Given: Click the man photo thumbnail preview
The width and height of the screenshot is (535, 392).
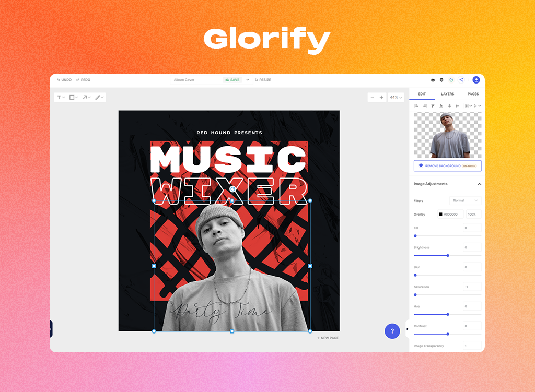Looking at the screenshot, I should (x=448, y=135).
